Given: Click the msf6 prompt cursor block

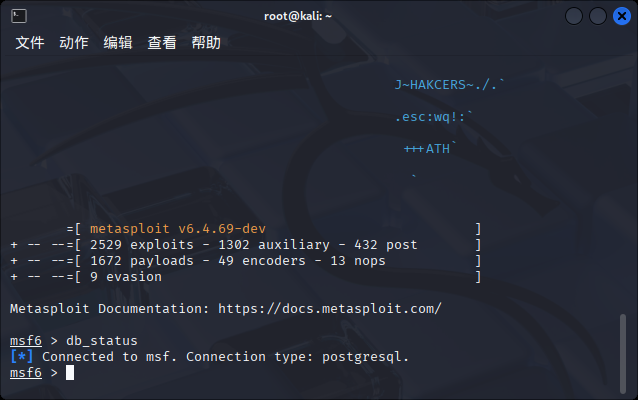Looking at the screenshot, I should pos(70,373).
